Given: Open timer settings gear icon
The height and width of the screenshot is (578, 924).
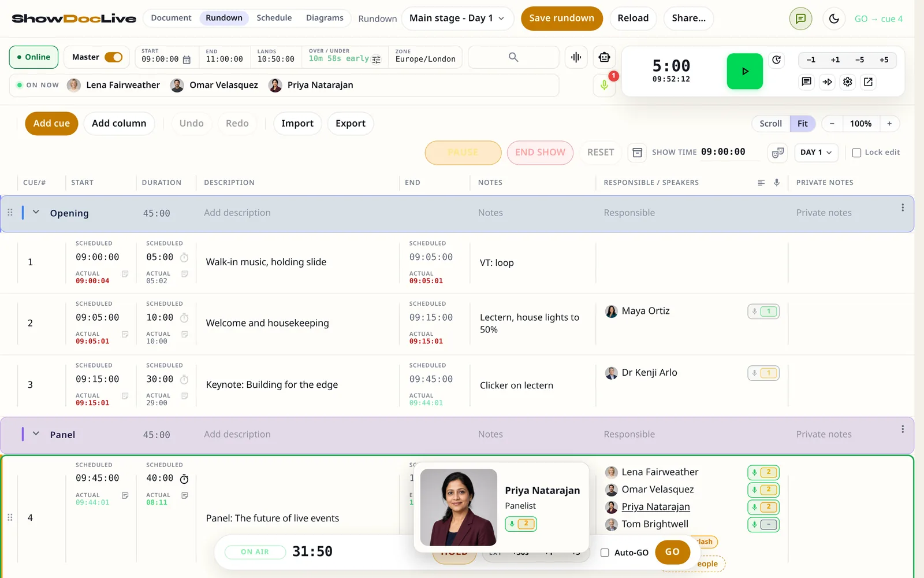Looking at the screenshot, I should (x=848, y=82).
